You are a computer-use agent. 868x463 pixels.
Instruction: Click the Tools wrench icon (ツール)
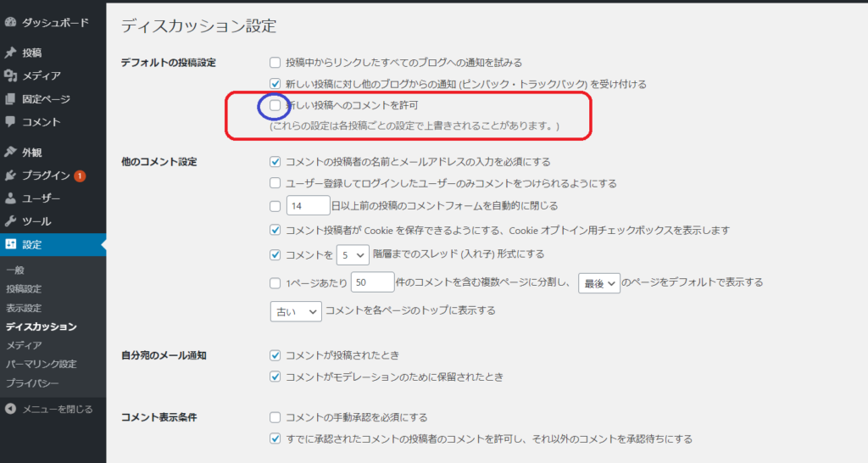[11, 221]
